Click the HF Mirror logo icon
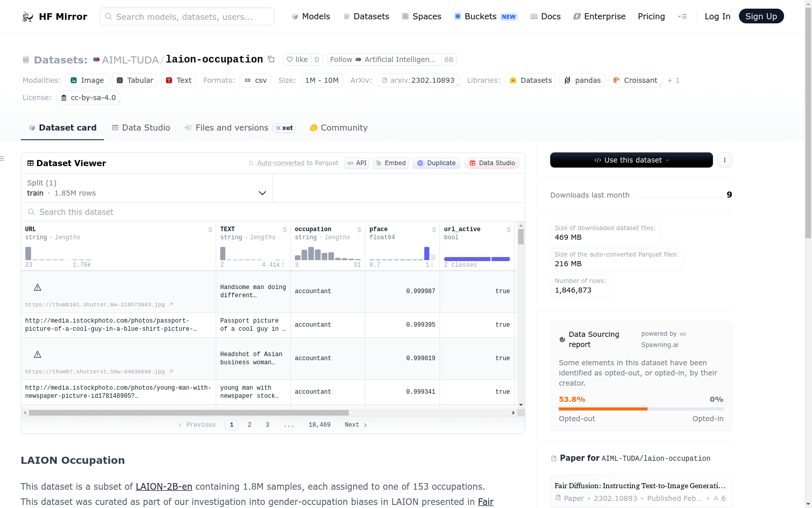The width and height of the screenshot is (812, 508). point(28,17)
